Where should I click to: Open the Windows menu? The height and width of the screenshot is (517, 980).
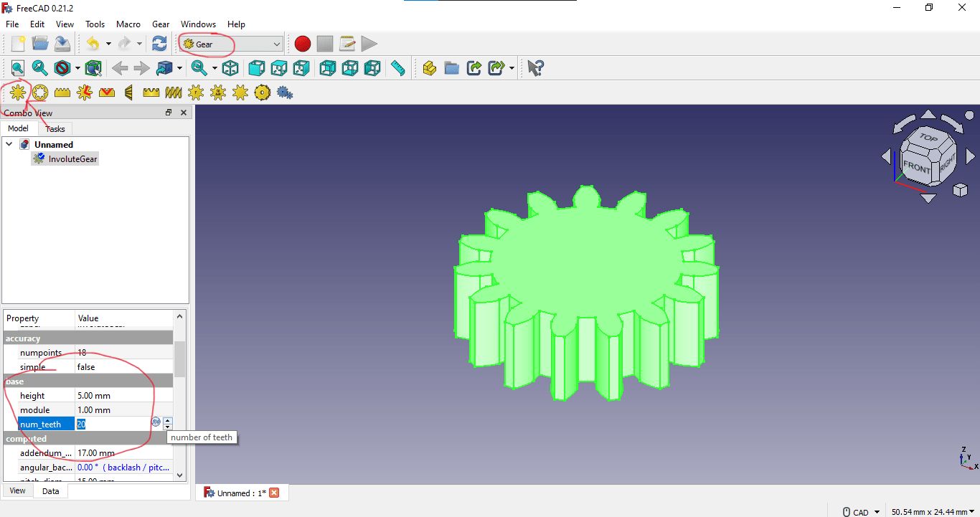click(x=198, y=24)
